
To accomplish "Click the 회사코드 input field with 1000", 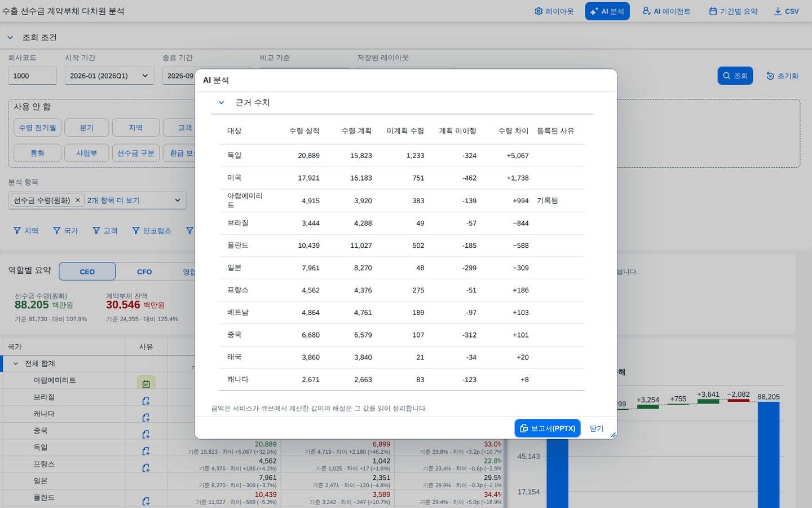I will pos(32,76).
